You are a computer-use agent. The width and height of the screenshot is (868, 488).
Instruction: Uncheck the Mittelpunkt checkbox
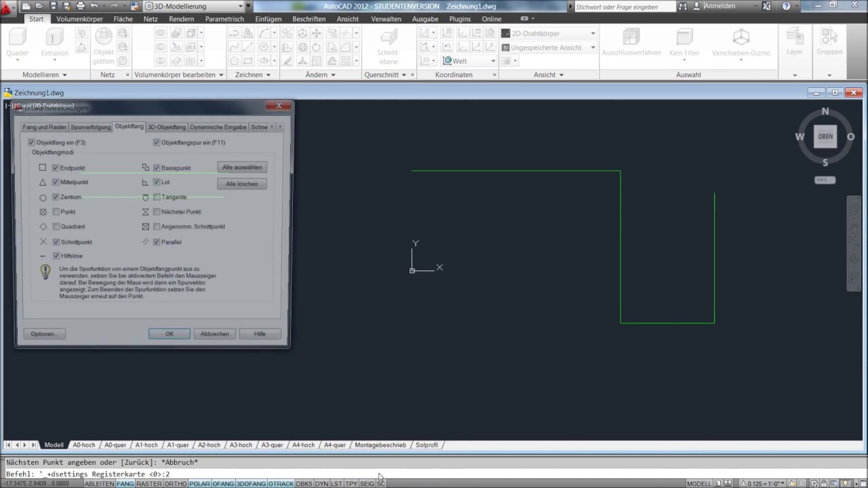[x=56, y=182]
